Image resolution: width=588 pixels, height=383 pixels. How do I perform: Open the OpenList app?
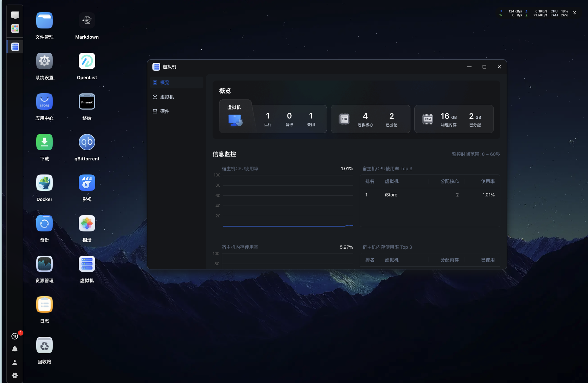click(87, 61)
